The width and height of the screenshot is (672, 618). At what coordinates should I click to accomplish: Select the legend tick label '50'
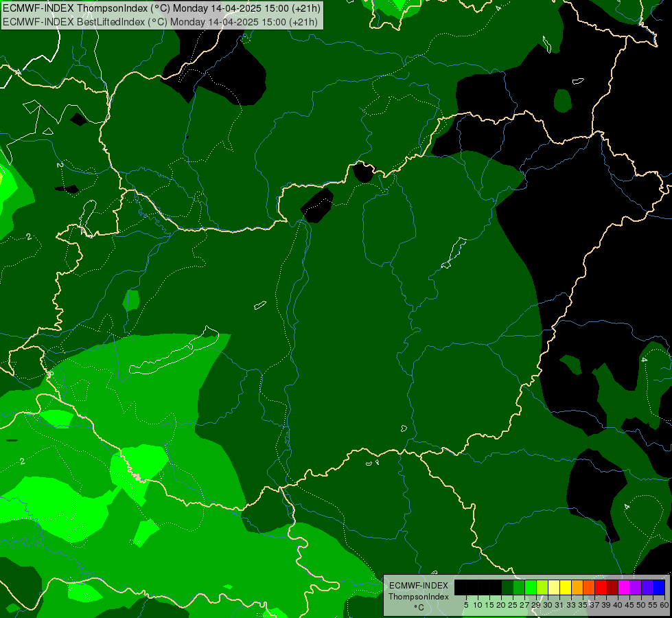point(641,605)
